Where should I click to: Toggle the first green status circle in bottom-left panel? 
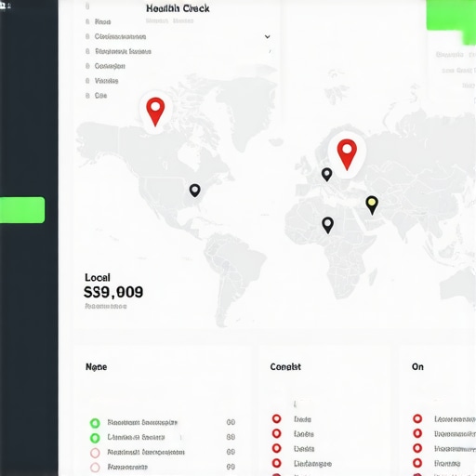(95, 423)
